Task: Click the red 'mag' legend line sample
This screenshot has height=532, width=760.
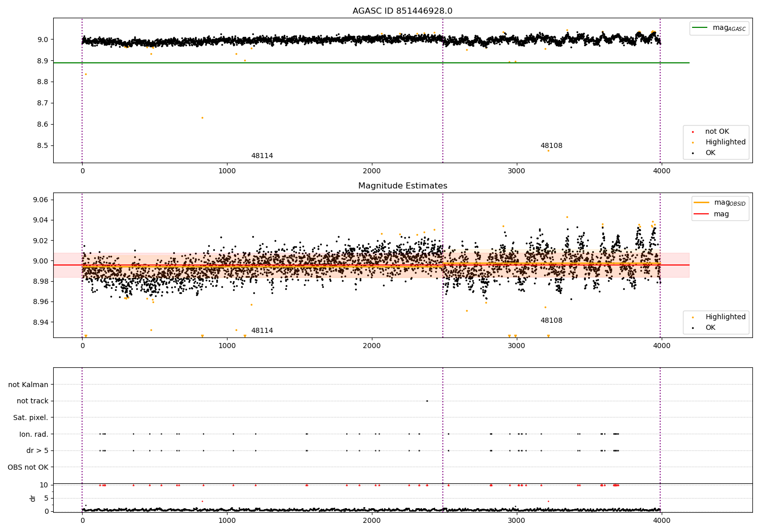Action: 702,214
